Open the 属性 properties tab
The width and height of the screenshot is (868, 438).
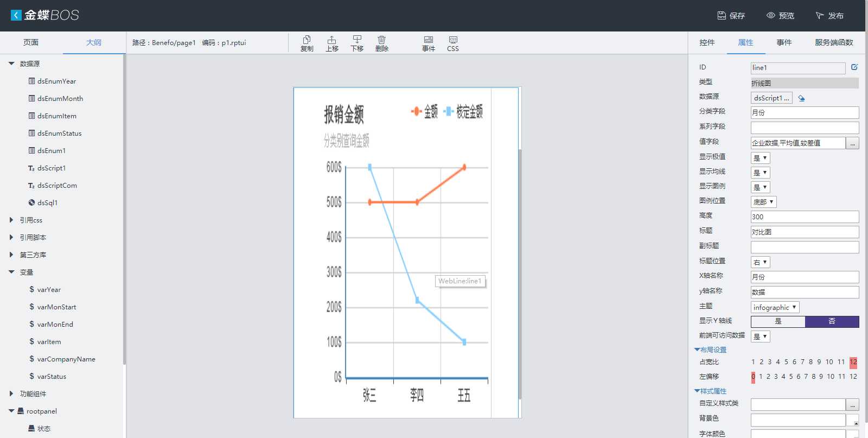pos(746,42)
